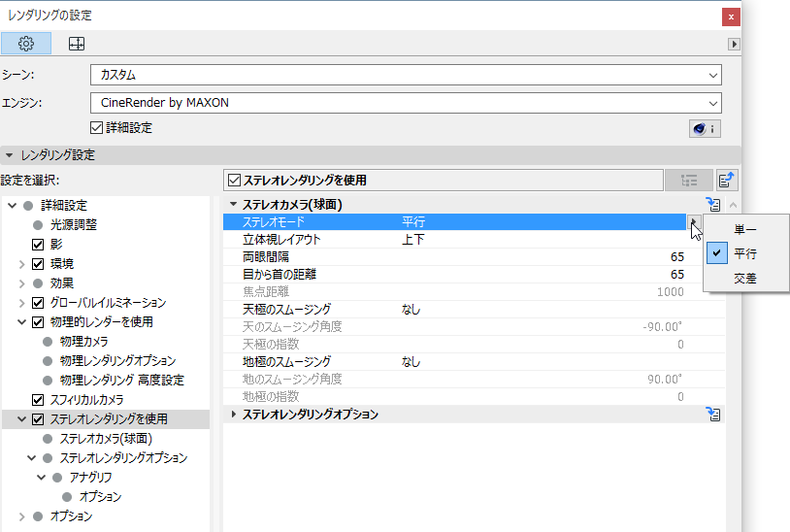Select 光源調整 in the settings tree
This screenshot has height=532, width=790.
click(x=74, y=224)
